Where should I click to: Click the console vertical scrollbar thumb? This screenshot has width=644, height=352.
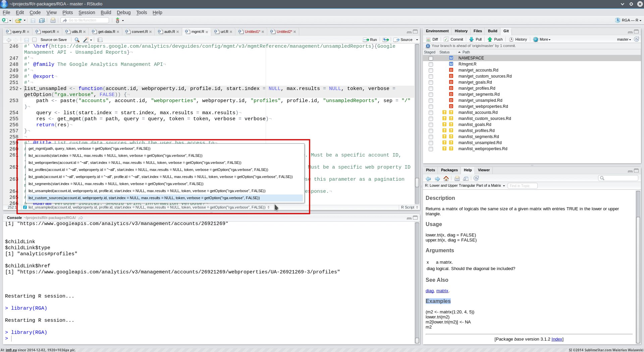point(417,340)
